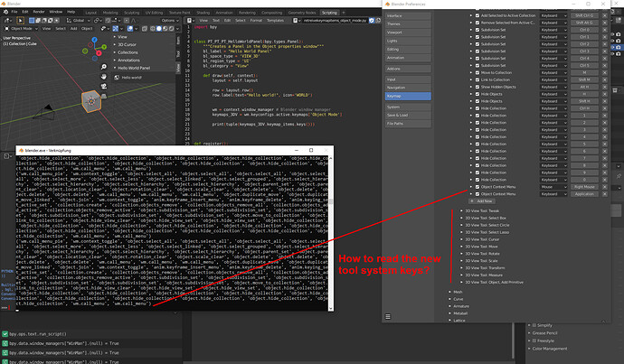Click the Blender logo menu icon
This screenshot has height=364, width=624.
tap(5, 12)
